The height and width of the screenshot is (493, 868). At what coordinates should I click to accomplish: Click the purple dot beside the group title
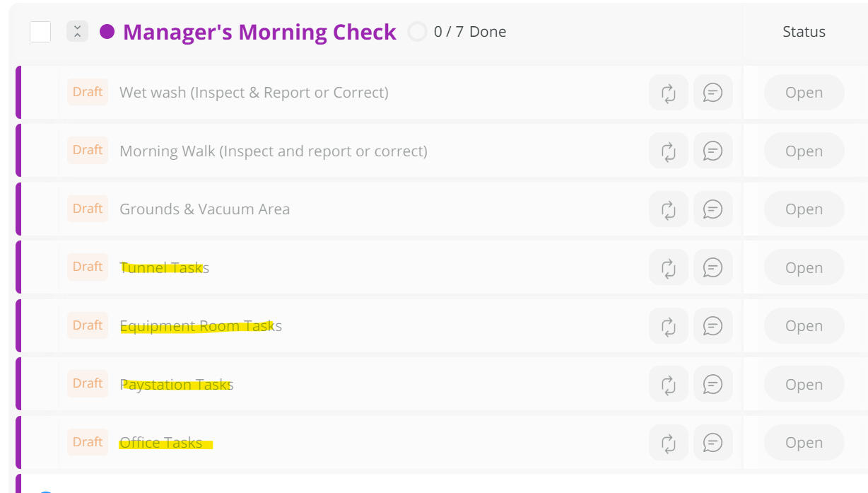click(x=107, y=32)
